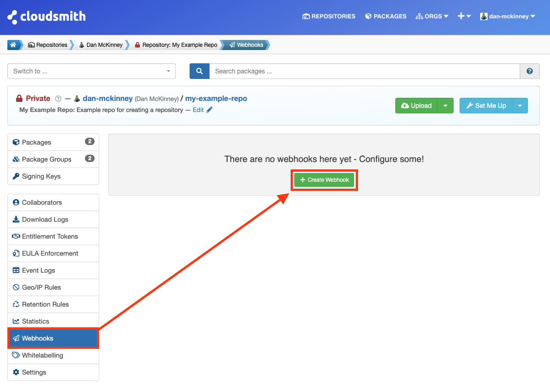
Task: Click the search help question mark icon
Action: click(530, 71)
